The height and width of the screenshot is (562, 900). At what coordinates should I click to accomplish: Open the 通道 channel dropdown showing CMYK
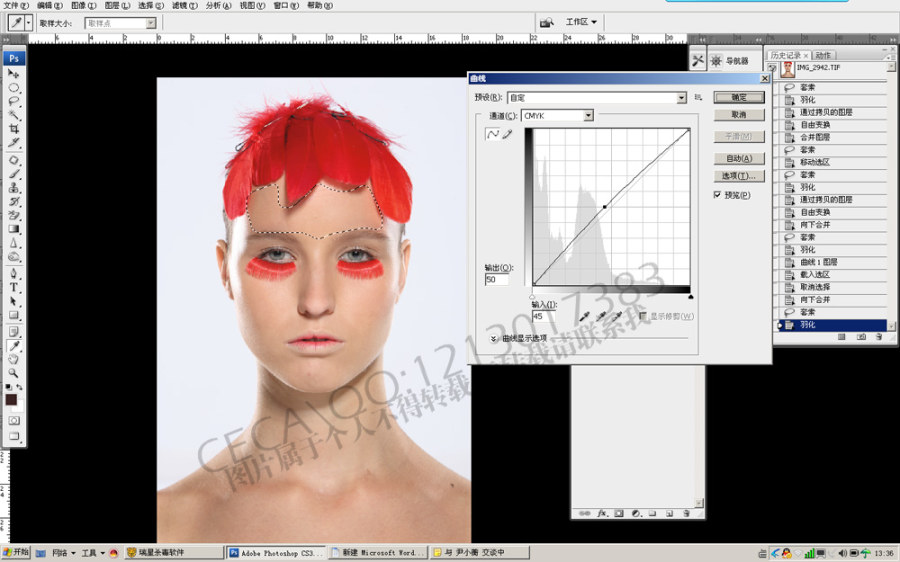(x=557, y=116)
